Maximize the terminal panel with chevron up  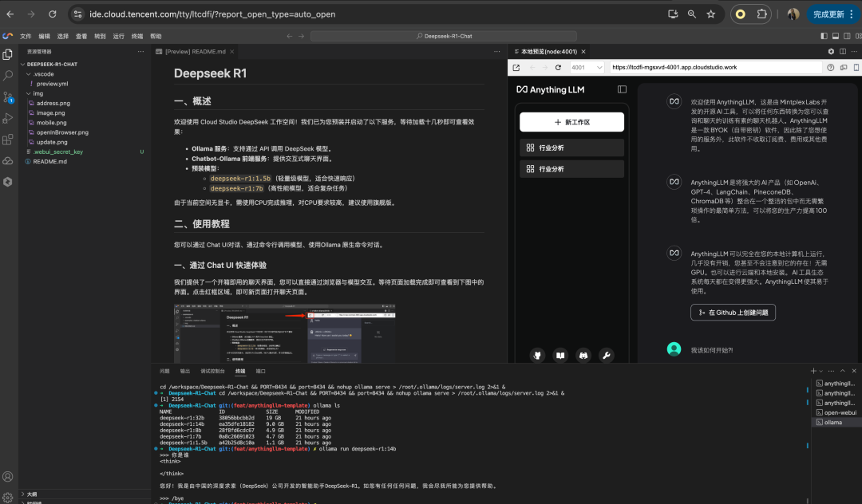tap(843, 371)
